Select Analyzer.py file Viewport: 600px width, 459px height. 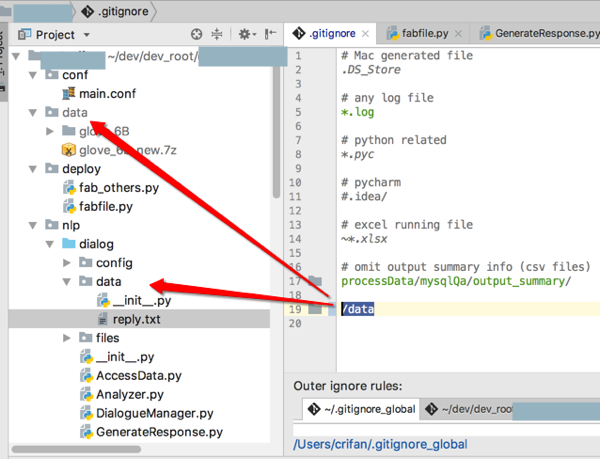(x=130, y=394)
